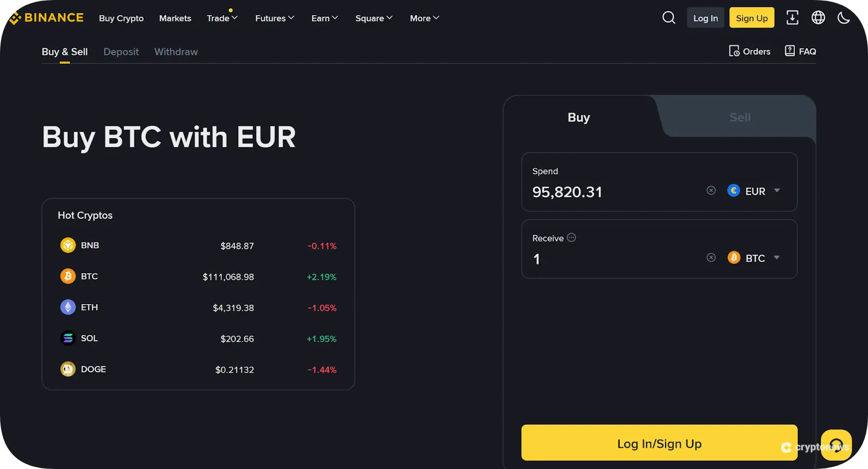Select the Deposit tab
This screenshot has width=868, height=469.
[x=121, y=52]
